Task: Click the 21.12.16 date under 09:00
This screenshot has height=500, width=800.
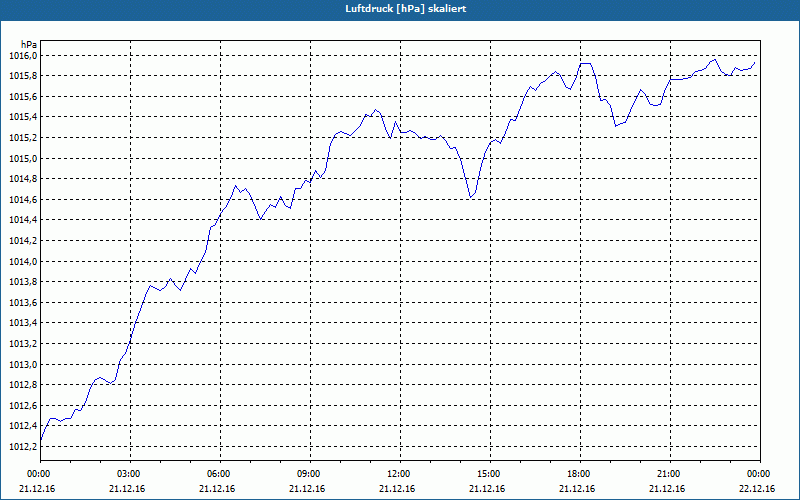Action: point(307,489)
